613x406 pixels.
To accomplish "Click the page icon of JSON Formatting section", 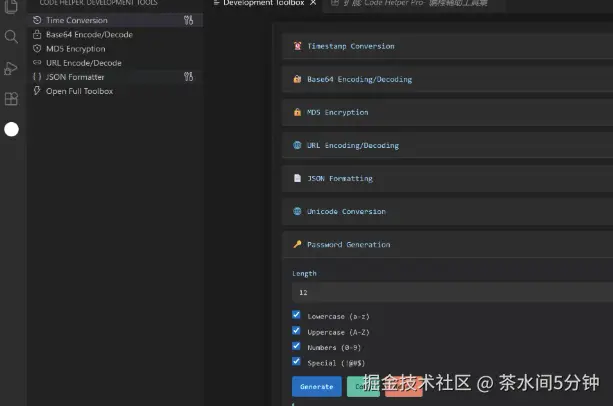I will [x=298, y=178].
